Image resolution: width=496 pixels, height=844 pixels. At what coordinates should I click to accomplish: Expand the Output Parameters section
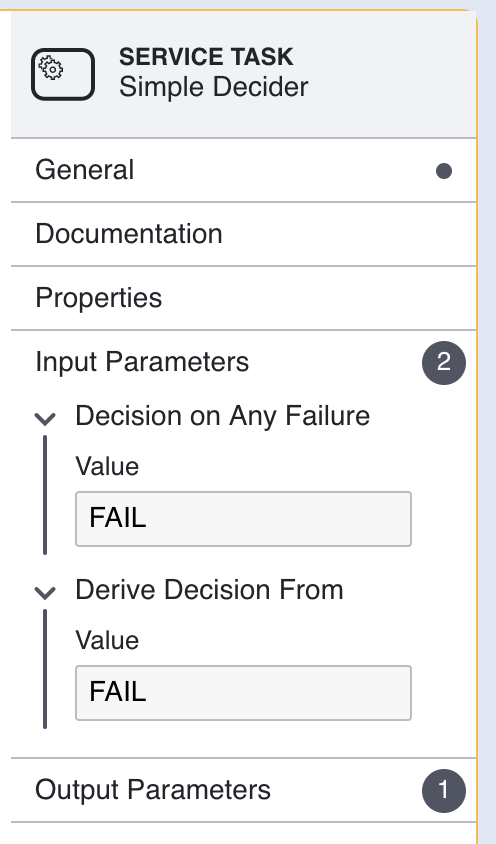pos(243,790)
